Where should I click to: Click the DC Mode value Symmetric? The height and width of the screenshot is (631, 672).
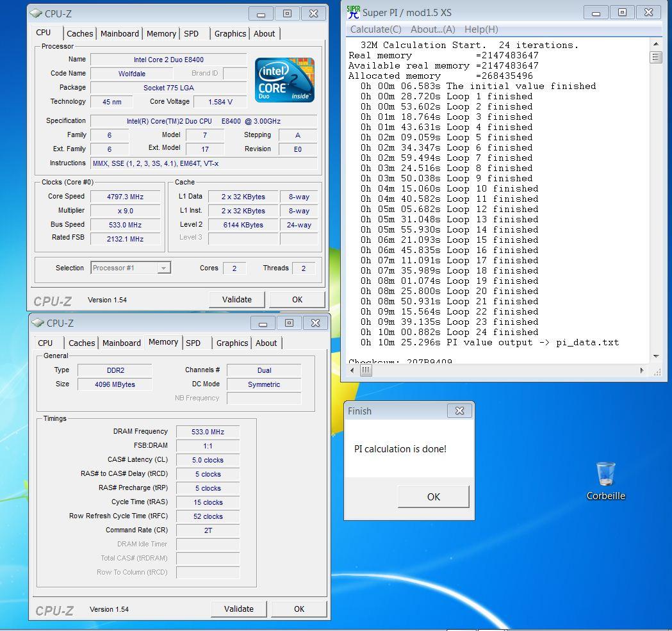(x=264, y=384)
